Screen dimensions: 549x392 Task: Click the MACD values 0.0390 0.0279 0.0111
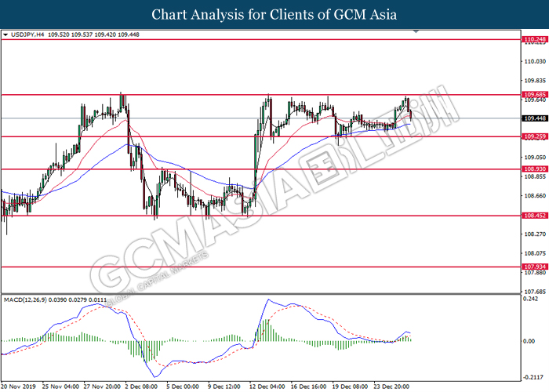click(78, 300)
